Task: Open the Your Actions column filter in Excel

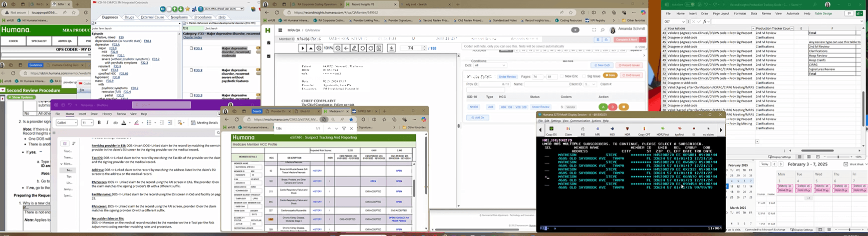Action: (753, 28)
